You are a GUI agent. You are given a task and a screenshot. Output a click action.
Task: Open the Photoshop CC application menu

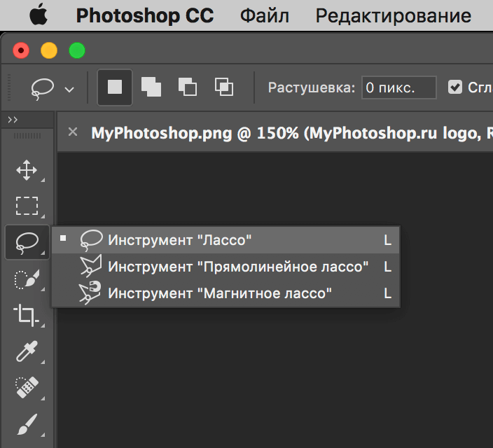pyautogui.click(x=145, y=15)
